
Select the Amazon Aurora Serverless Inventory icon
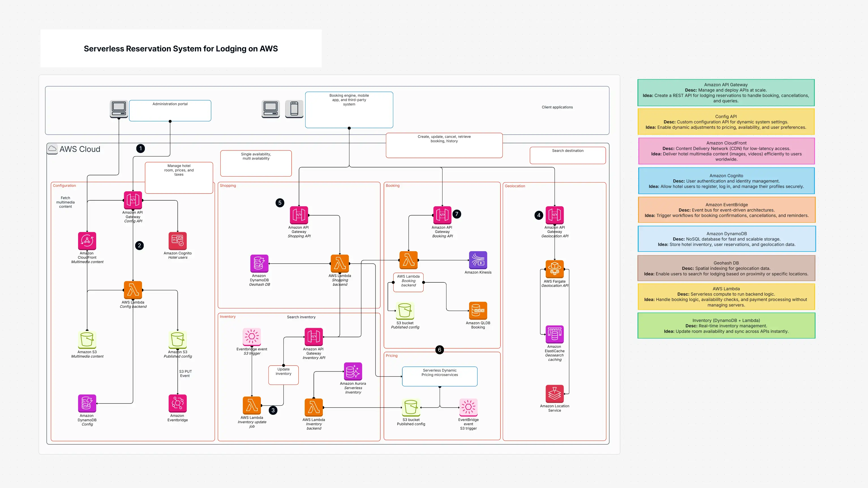point(353,371)
